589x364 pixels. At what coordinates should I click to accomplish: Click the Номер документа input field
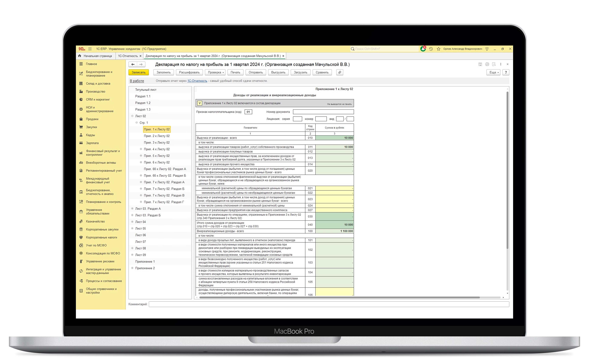(323, 112)
